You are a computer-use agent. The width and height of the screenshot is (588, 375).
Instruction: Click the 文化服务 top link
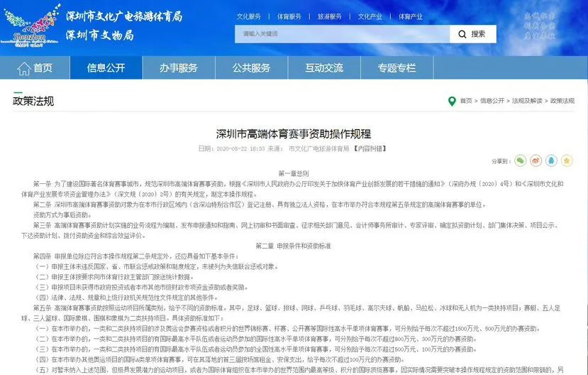coord(248,16)
